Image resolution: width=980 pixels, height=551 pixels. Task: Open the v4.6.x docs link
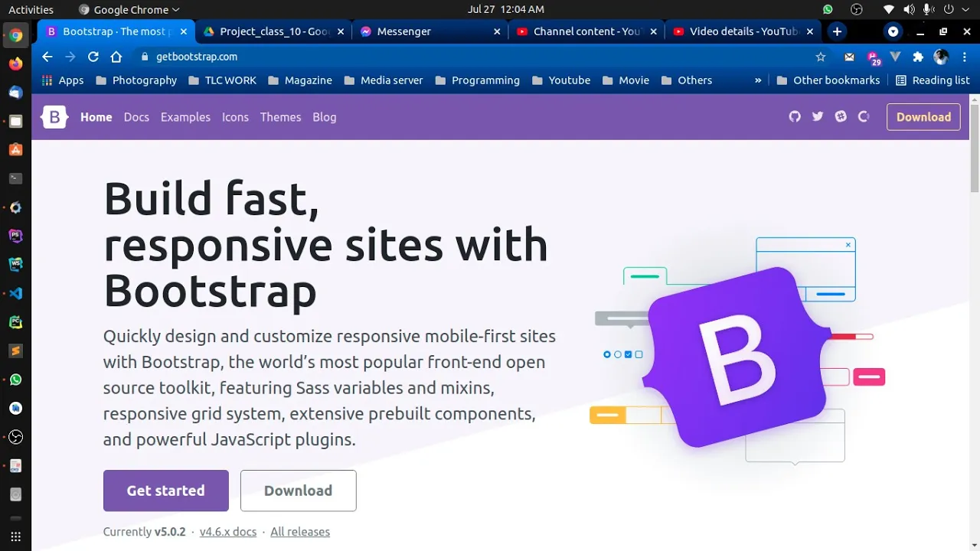tap(228, 532)
